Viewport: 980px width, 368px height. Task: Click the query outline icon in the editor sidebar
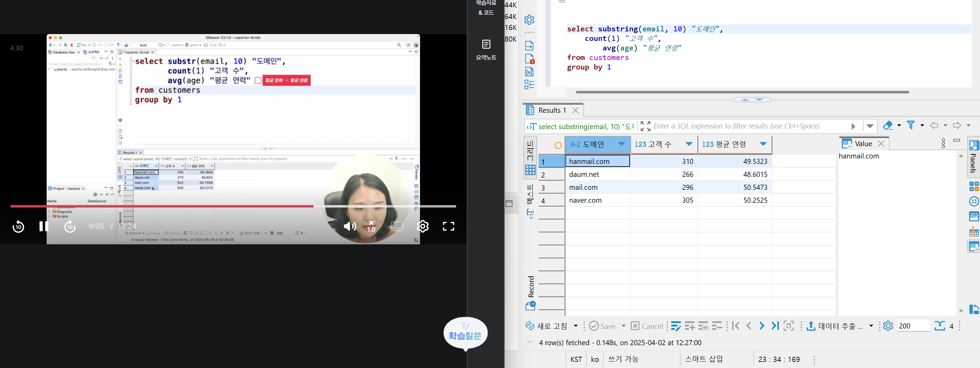pos(529,85)
